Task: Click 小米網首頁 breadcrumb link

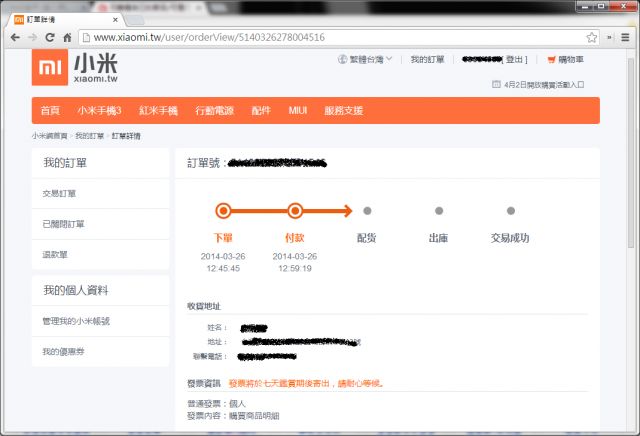Action: tap(49, 136)
